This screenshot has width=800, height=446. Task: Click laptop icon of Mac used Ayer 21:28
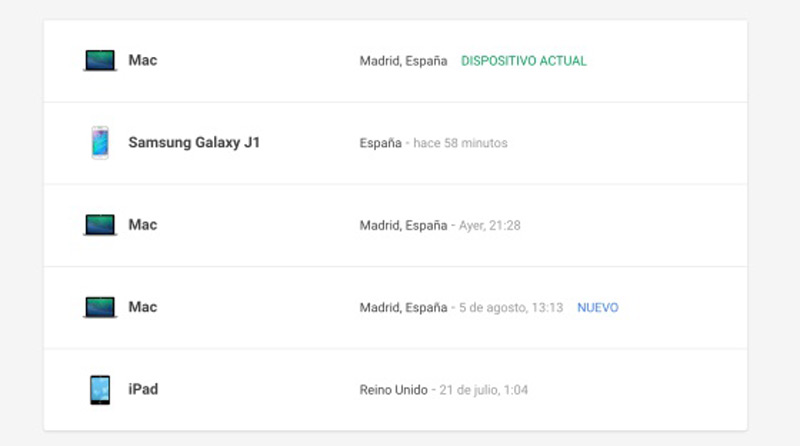coord(99,225)
